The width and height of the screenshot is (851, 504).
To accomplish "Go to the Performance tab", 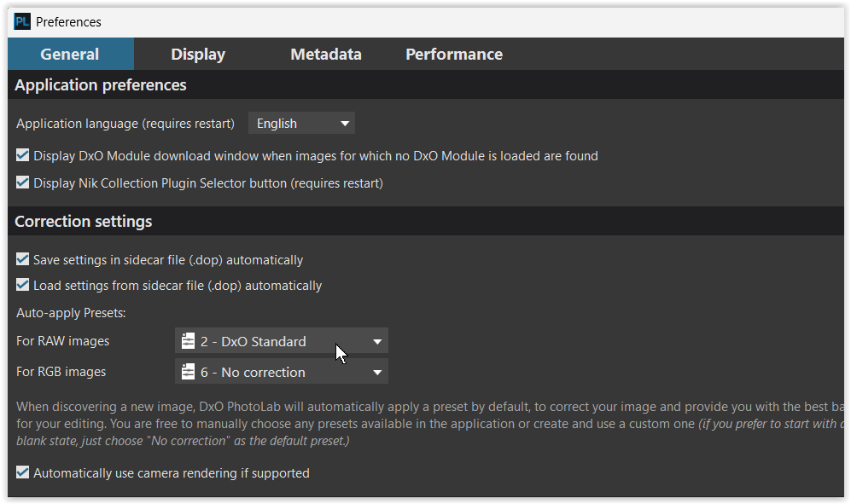I will coord(453,55).
